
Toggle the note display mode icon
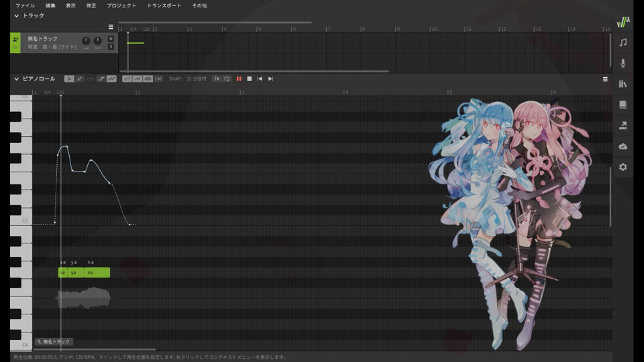coord(101,79)
